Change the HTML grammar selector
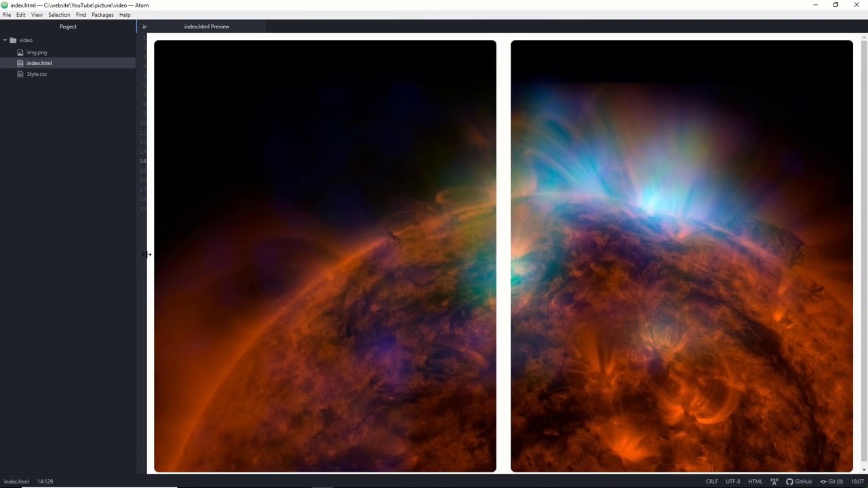This screenshot has width=868, height=488. [755, 482]
